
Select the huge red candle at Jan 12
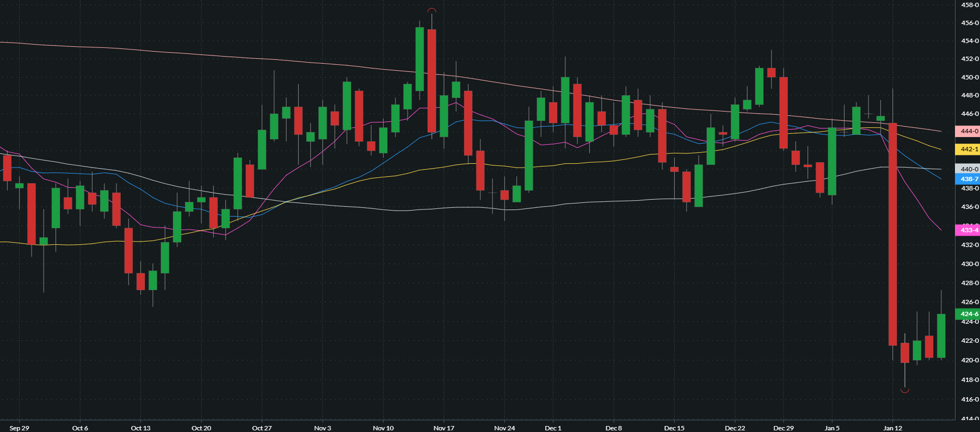click(x=892, y=234)
